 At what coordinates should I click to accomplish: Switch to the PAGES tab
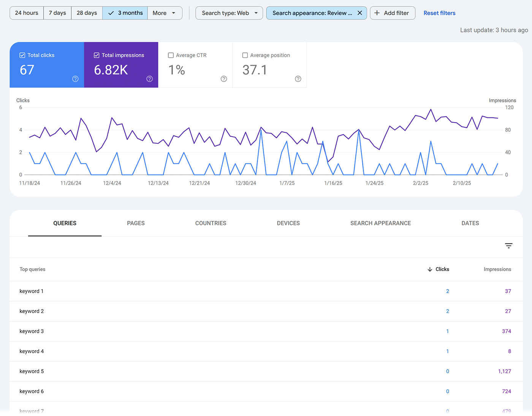click(x=136, y=223)
